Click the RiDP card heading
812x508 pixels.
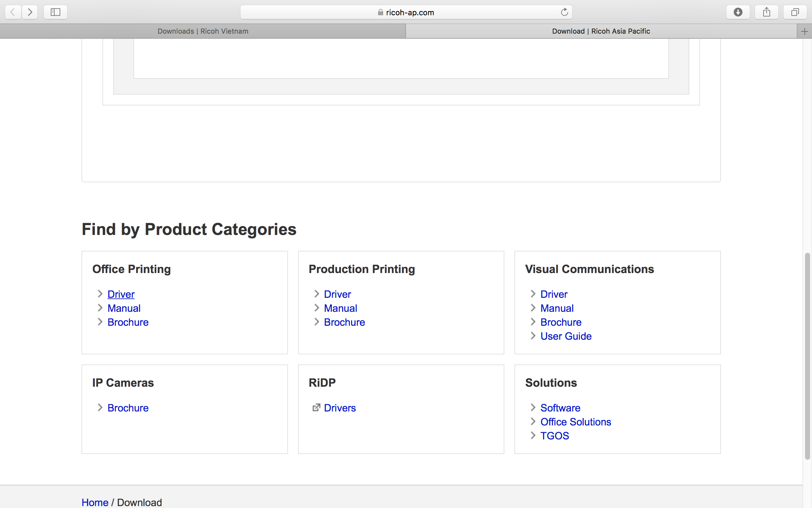tap(322, 383)
